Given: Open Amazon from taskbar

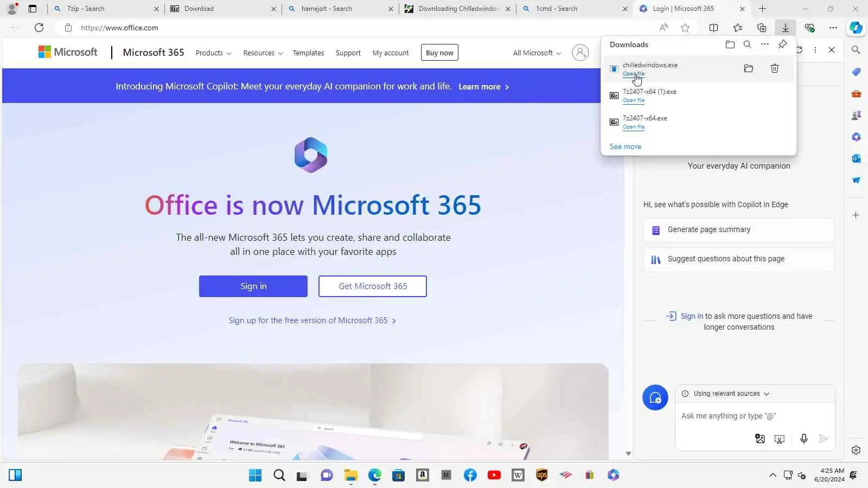Looking at the screenshot, I should [x=422, y=476].
